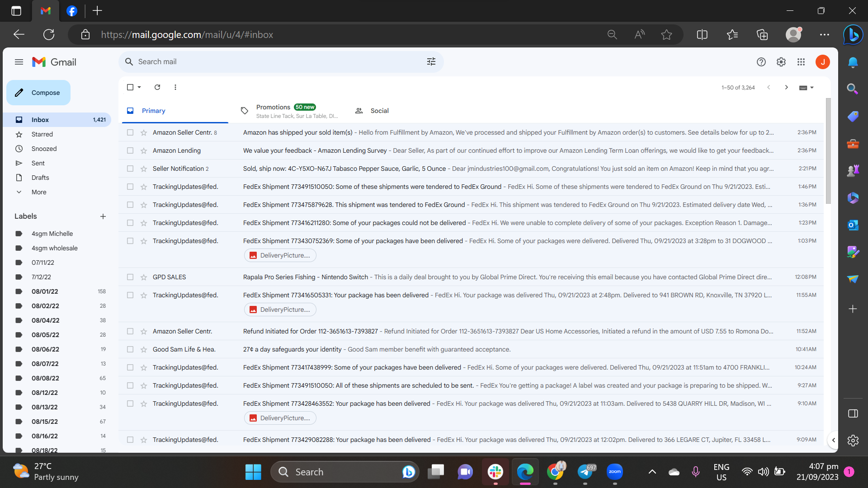Viewport: 868px width, 488px height.
Task: Switch to the Promotions tab
Action: pyautogui.click(x=289, y=111)
